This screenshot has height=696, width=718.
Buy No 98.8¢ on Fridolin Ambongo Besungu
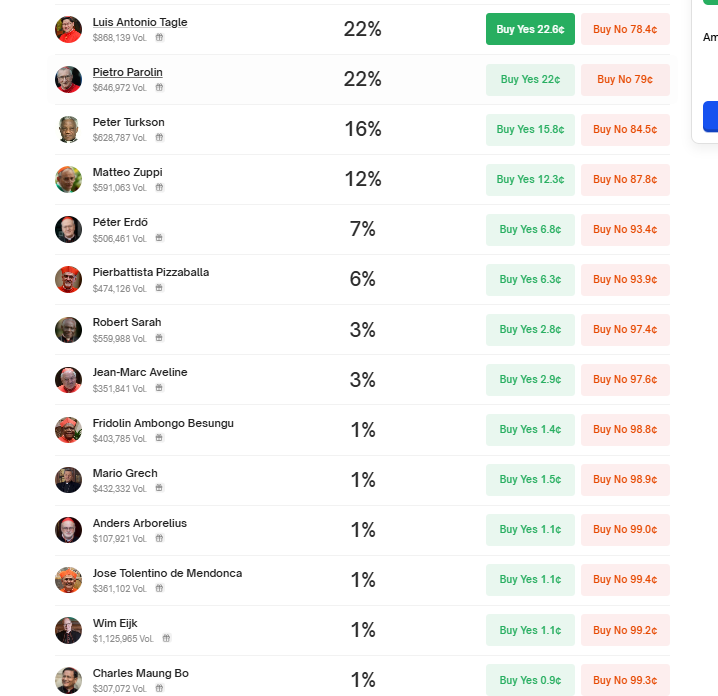pos(625,430)
